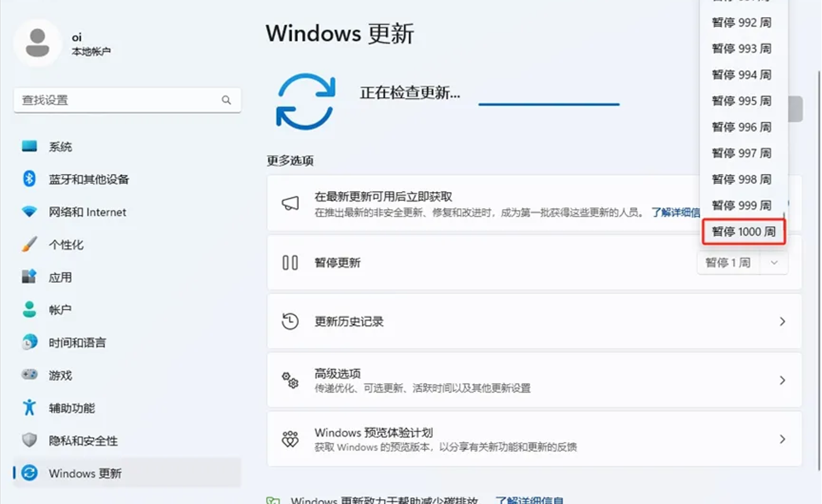Choose the 暂停 999 周 option

[x=742, y=205]
